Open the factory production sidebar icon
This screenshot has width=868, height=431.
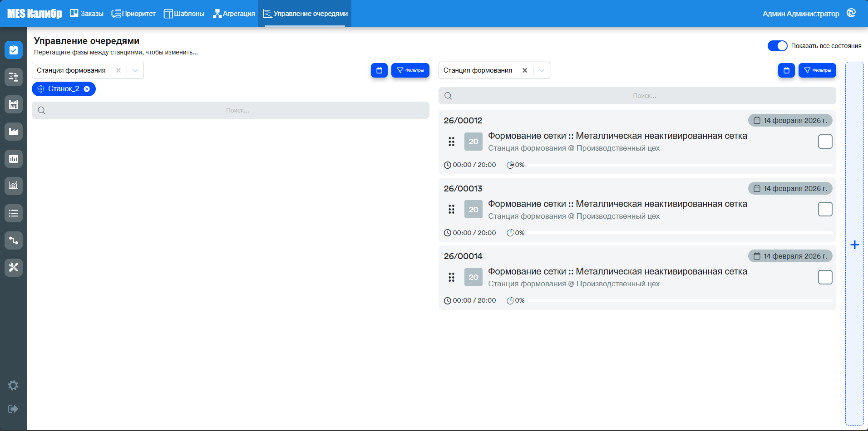click(x=14, y=132)
